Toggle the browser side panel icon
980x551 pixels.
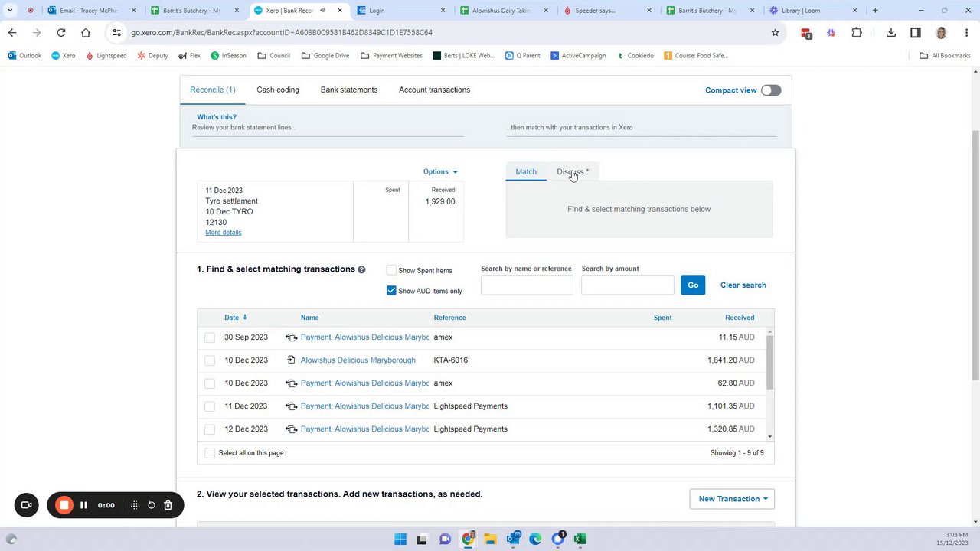click(x=916, y=33)
